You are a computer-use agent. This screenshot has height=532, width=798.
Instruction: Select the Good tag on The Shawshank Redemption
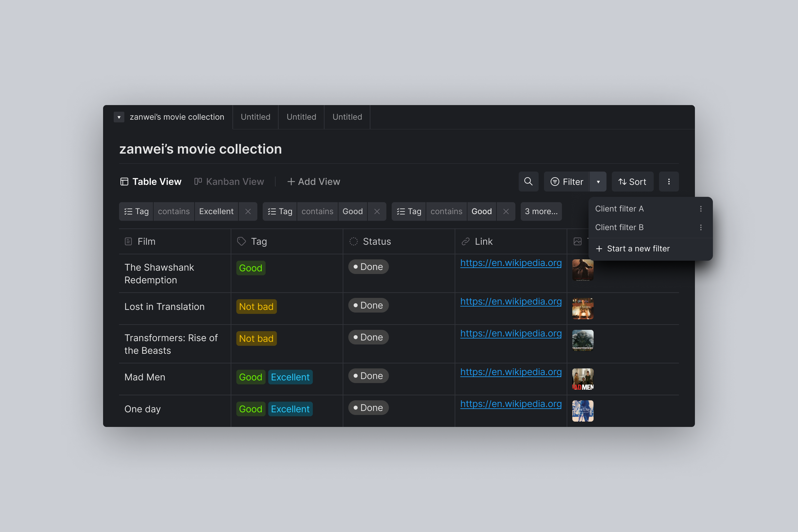tap(250, 268)
